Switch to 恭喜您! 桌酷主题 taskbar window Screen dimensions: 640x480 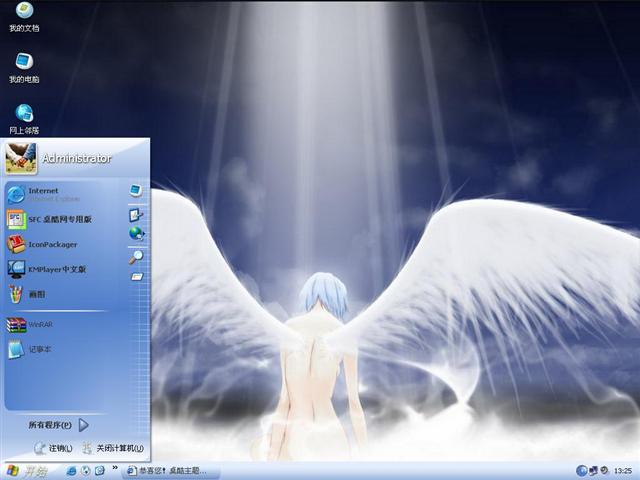tap(165, 470)
